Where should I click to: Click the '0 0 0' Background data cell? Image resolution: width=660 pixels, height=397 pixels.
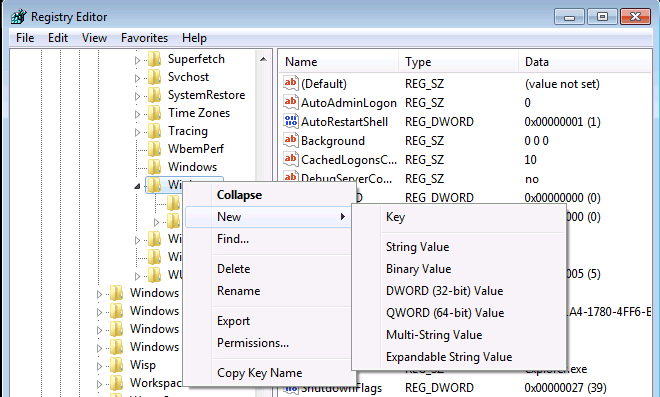536,141
